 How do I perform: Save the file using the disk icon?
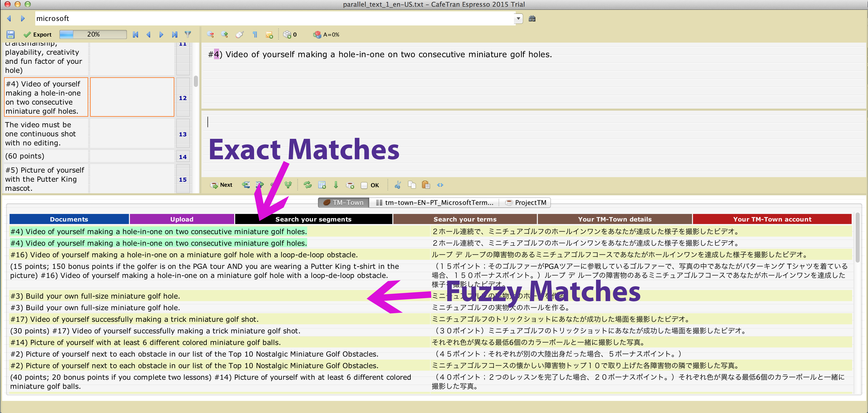click(10, 34)
